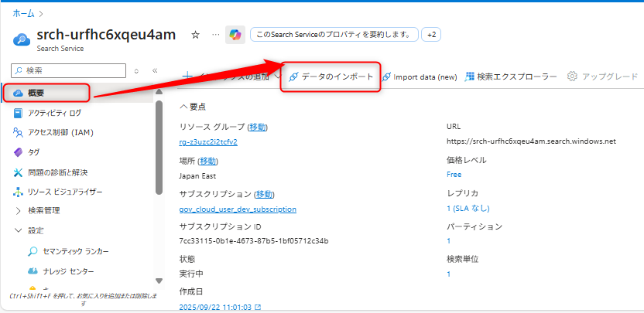This screenshot has width=644, height=313.
Task: Click the subscription ID 7cc33115-0b1e-4673-87b5-1bf05712c34b
Action: click(254, 241)
